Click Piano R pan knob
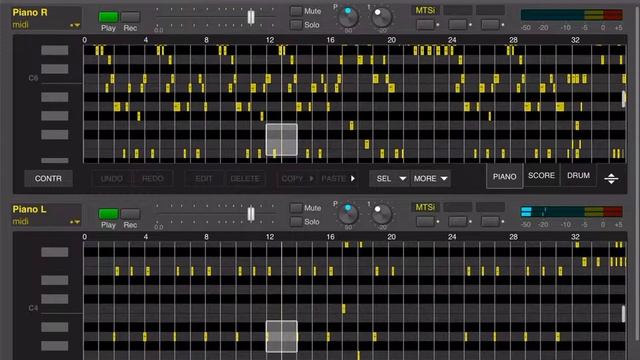Viewport: 640px width, 360px height. [x=348, y=17]
